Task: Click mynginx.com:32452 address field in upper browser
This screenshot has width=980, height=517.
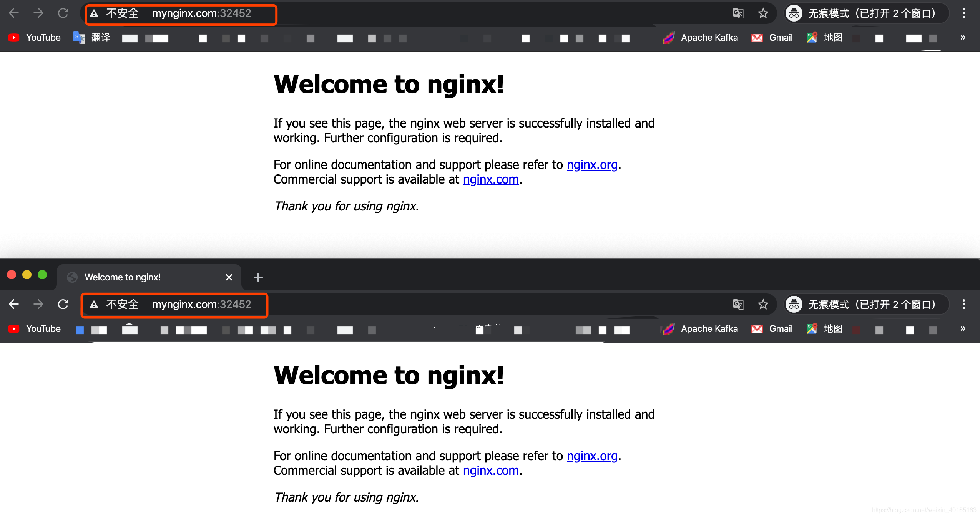Action: [x=201, y=13]
